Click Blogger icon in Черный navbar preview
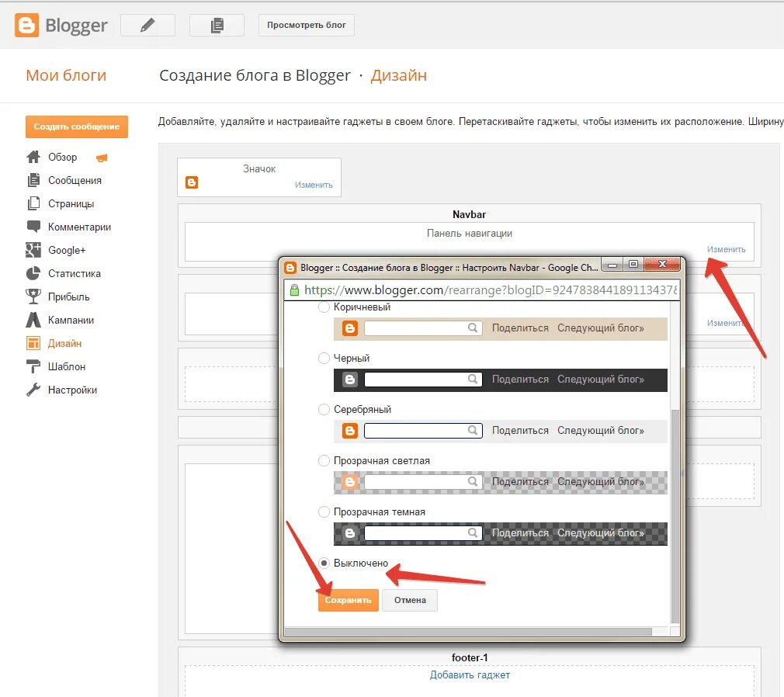Image resolution: width=784 pixels, height=697 pixels. click(350, 380)
